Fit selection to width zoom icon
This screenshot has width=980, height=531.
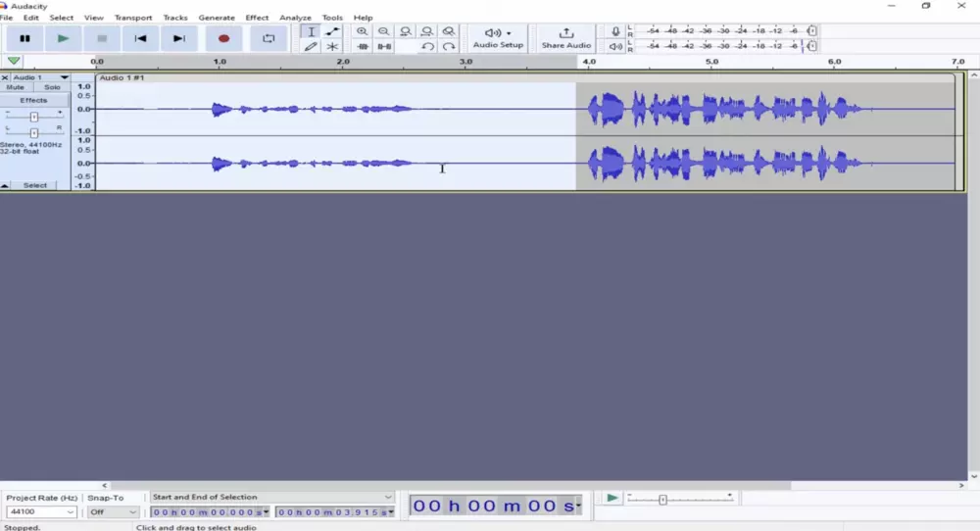point(406,31)
